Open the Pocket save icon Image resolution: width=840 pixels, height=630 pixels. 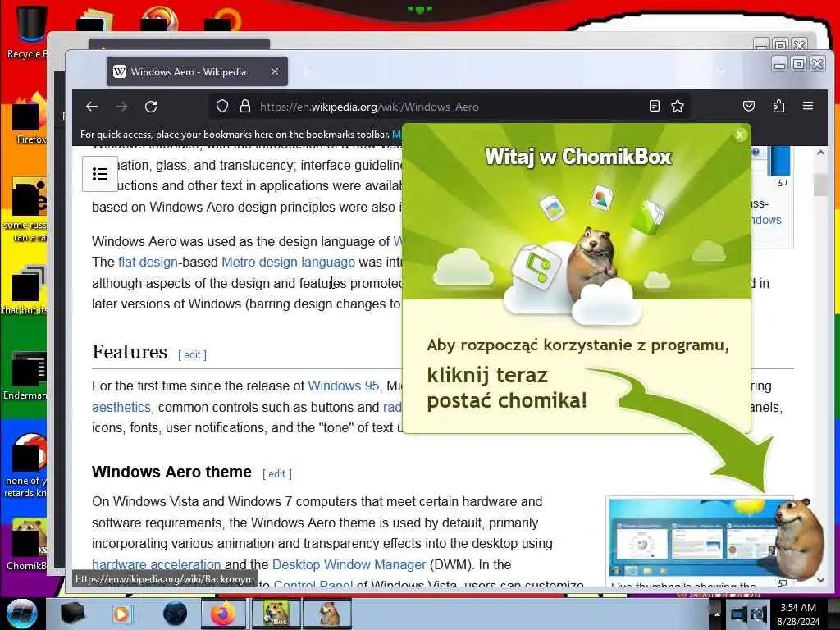coord(749,106)
